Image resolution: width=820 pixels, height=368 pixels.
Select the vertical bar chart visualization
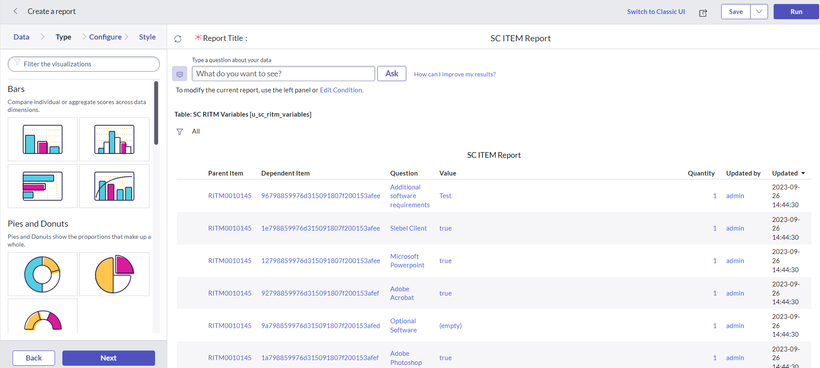pyautogui.click(x=43, y=139)
